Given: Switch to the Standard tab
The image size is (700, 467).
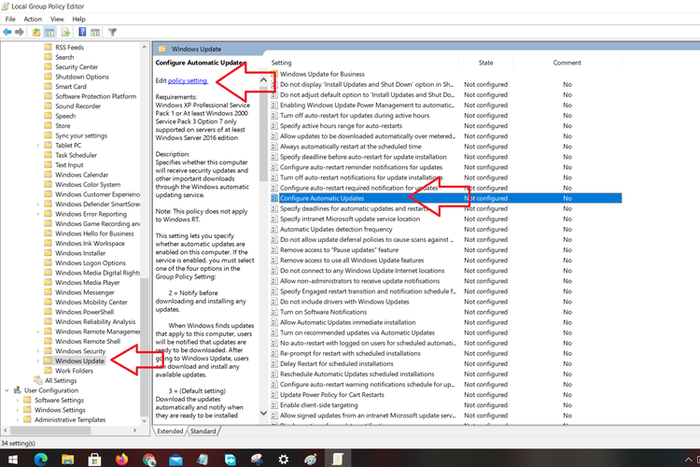Looking at the screenshot, I should pos(203,431).
